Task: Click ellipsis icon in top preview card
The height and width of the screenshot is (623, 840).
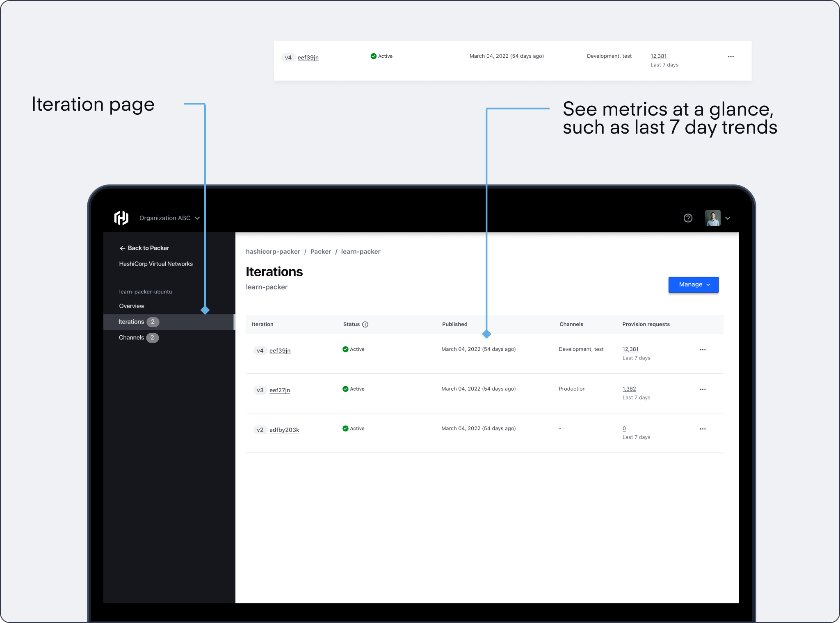Action: point(730,57)
